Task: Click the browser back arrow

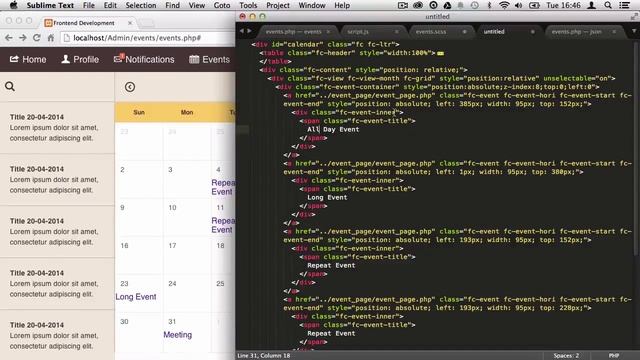Action: (x=9, y=38)
